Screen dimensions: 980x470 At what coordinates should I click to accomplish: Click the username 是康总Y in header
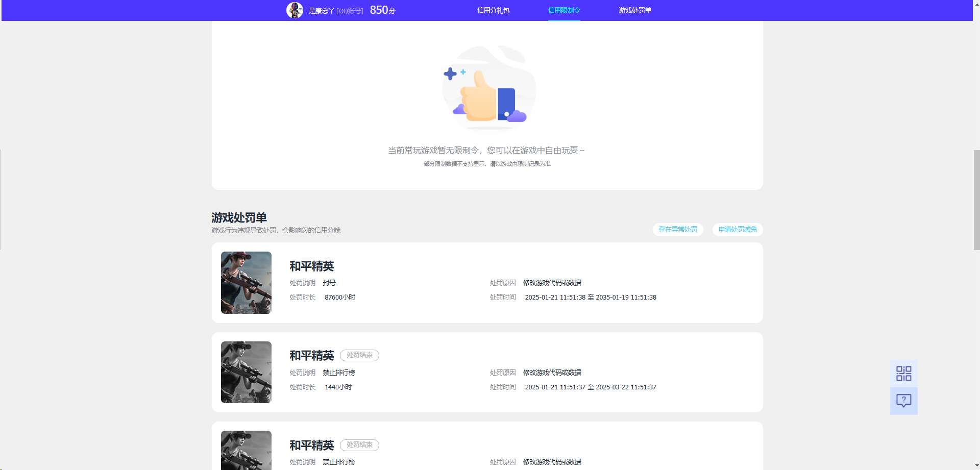[321, 11]
